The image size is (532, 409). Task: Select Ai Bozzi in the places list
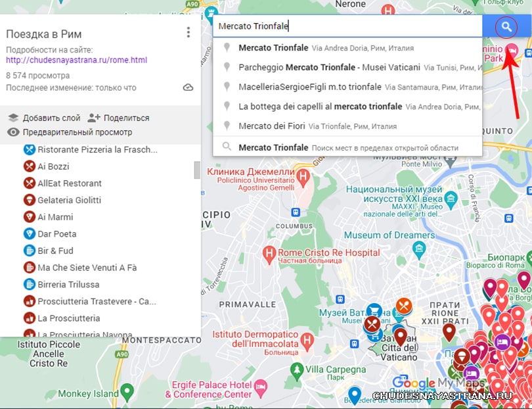click(53, 166)
